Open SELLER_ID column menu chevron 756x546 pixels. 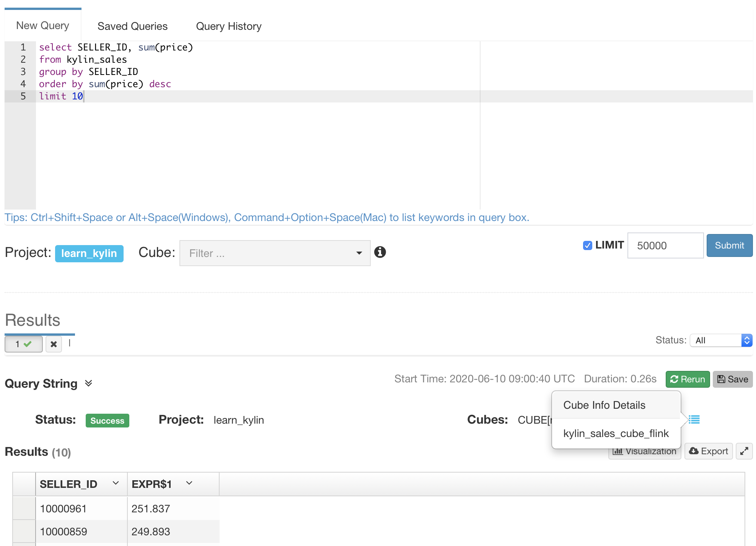click(116, 483)
